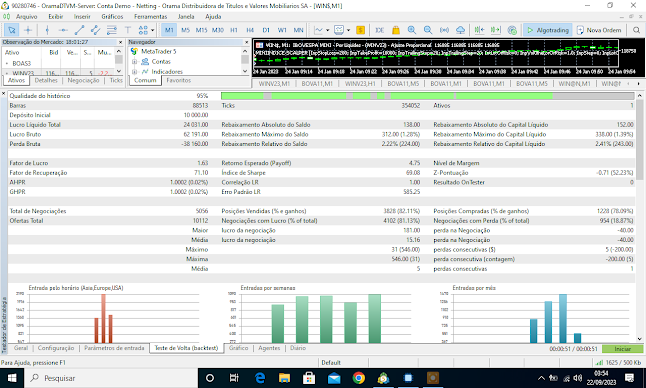Show hidden system tray icons
This screenshot has width=646, height=388.
coord(541,378)
